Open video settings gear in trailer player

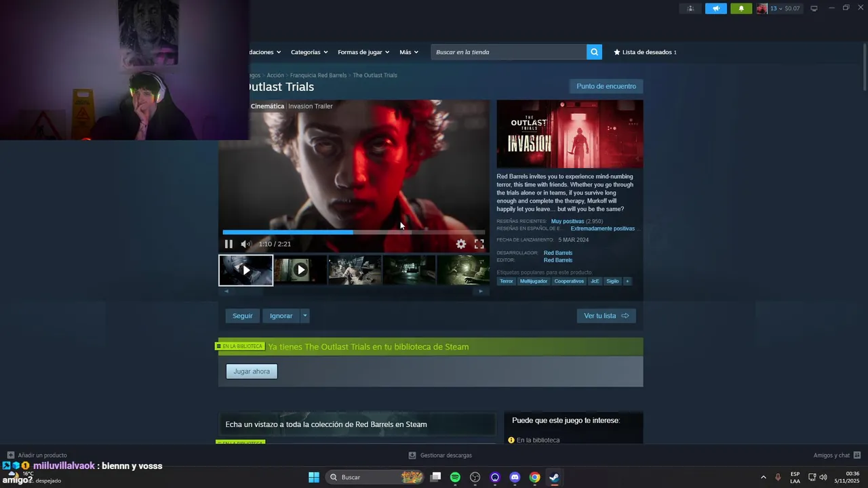(x=461, y=244)
